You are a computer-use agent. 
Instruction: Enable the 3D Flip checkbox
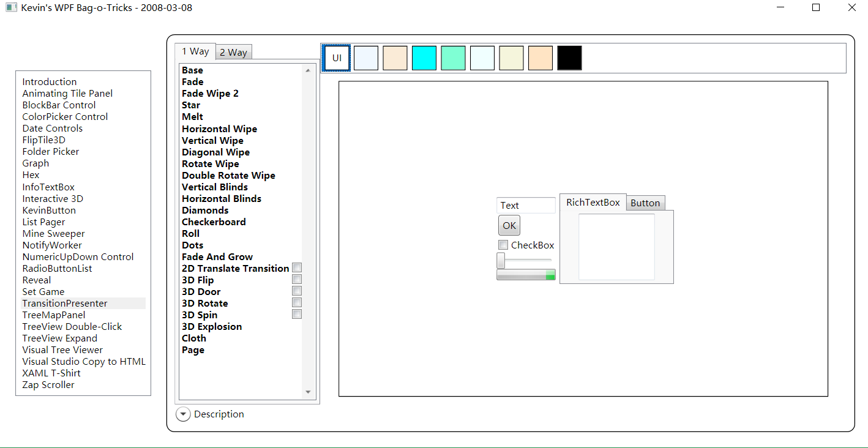click(x=297, y=280)
